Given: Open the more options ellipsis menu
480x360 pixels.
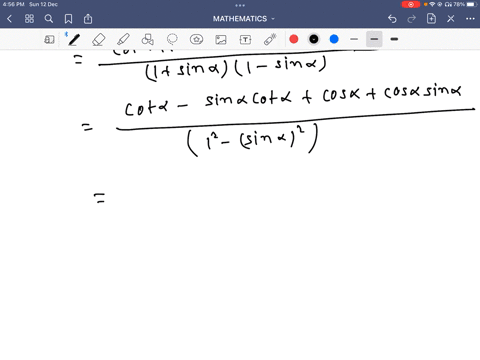Looking at the screenshot, I should point(470,19).
